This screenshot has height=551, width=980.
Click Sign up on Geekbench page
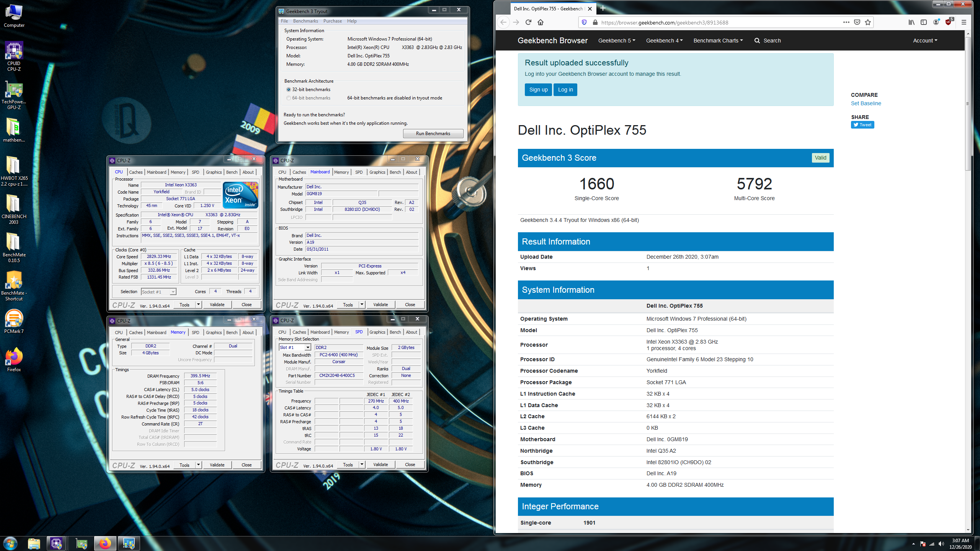(538, 90)
